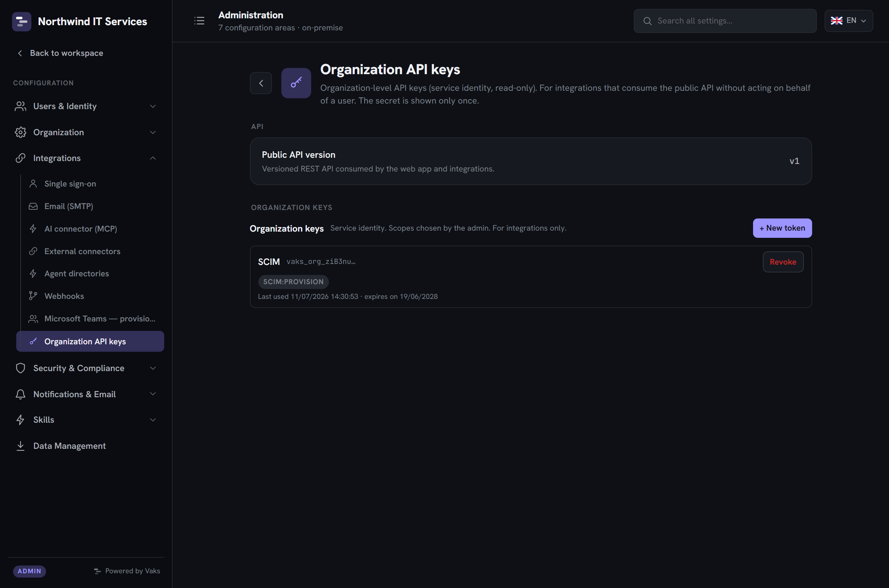Open the EN language dropdown
Viewport: 889px width, 588px height.
(x=848, y=21)
